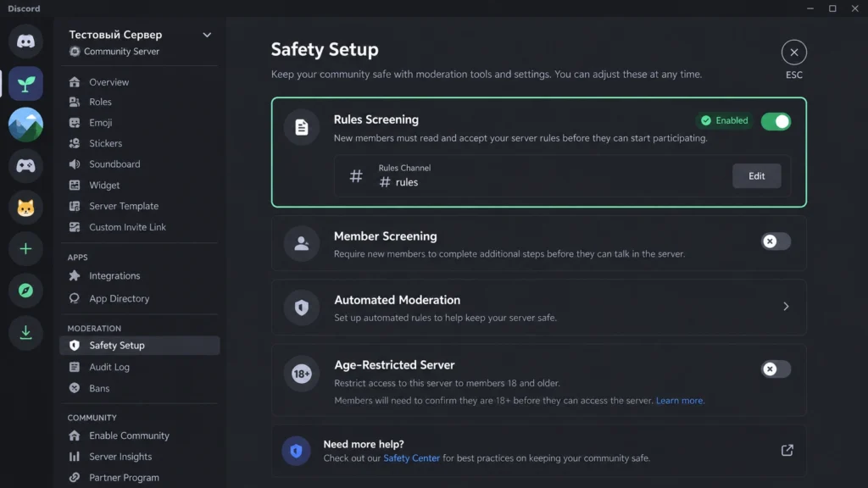The height and width of the screenshot is (488, 868).
Task: Open App Directory
Action: [x=140, y=298]
